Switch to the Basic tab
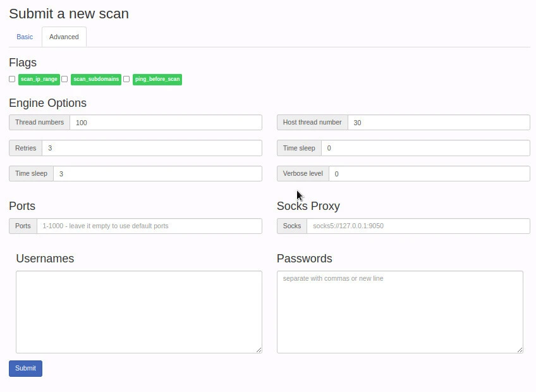The width and height of the screenshot is (536, 392). coord(25,37)
